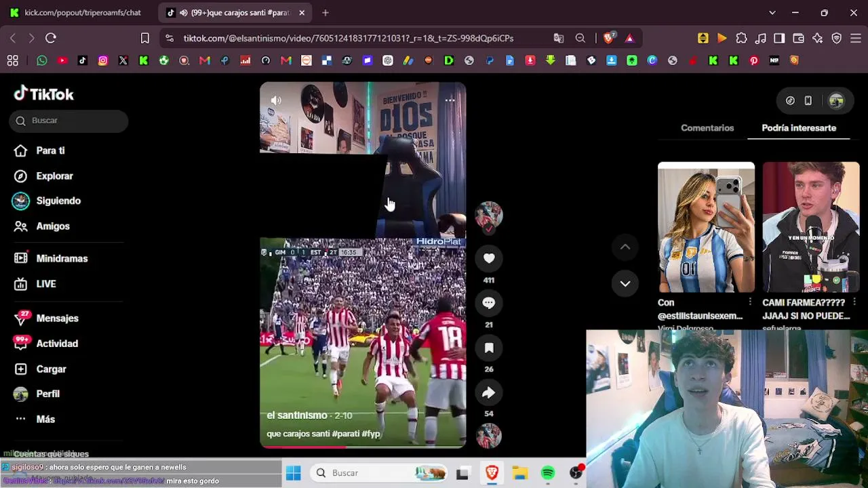Open the 'Con @estilistaunisexem...' suggested video thumbnail

(706, 227)
